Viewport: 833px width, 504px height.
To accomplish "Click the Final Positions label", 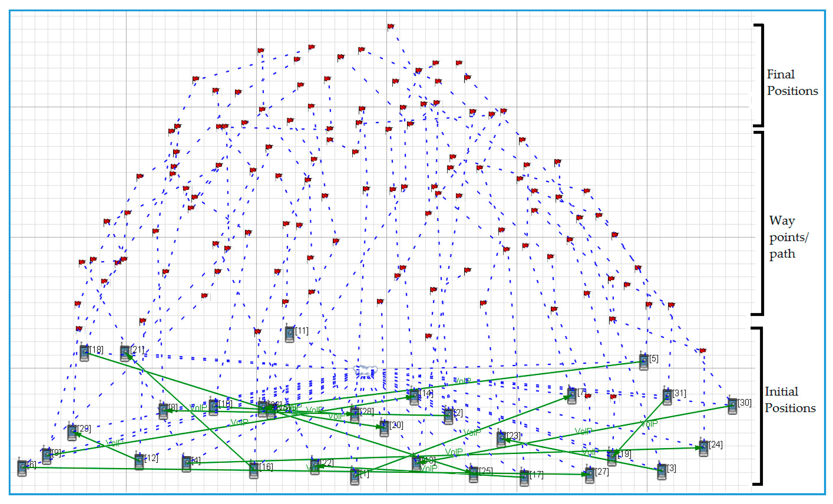I will tap(792, 82).
